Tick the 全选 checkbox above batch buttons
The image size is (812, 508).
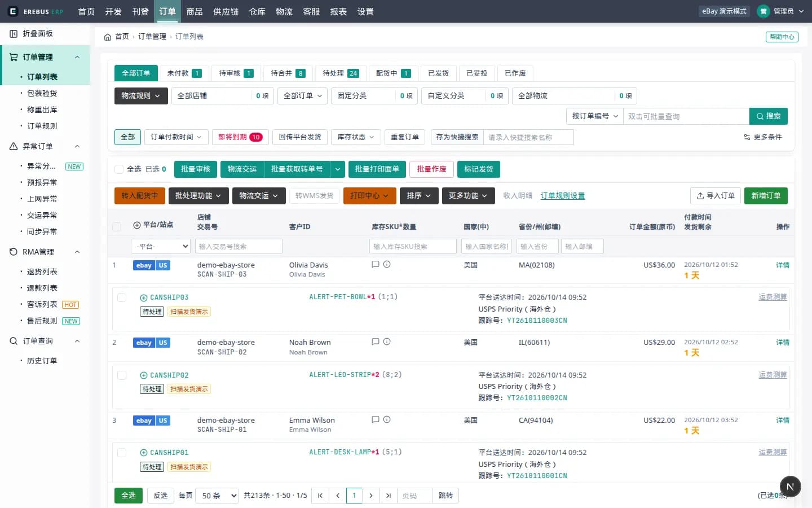pos(119,169)
